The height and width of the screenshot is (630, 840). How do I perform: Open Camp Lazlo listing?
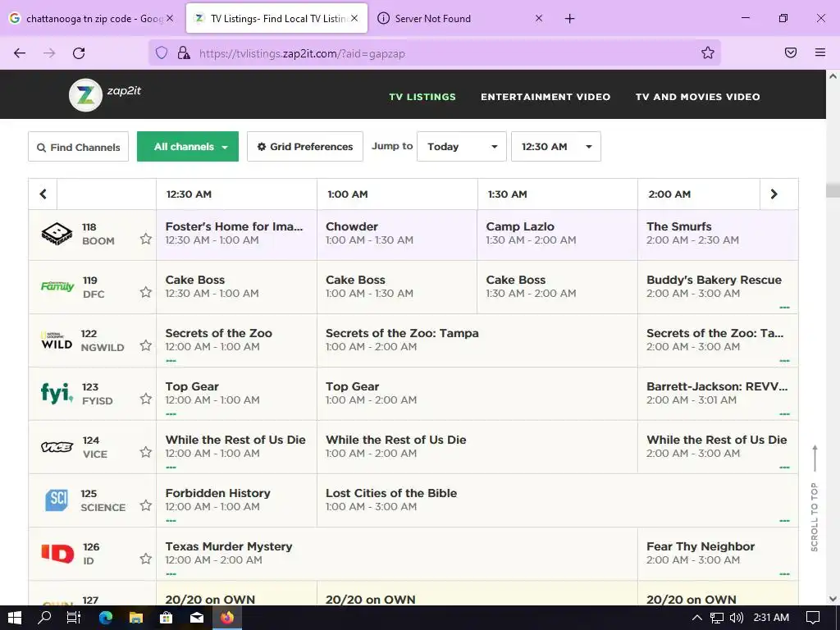[557, 235]
